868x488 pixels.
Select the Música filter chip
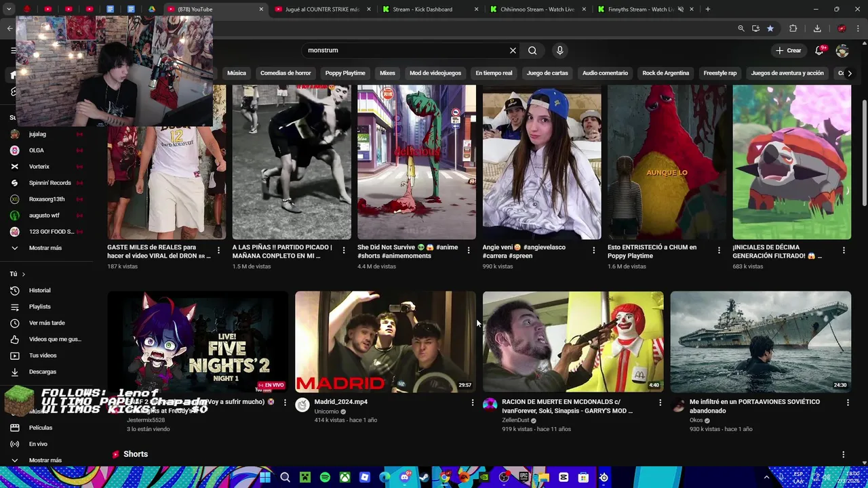coord(237,73)
